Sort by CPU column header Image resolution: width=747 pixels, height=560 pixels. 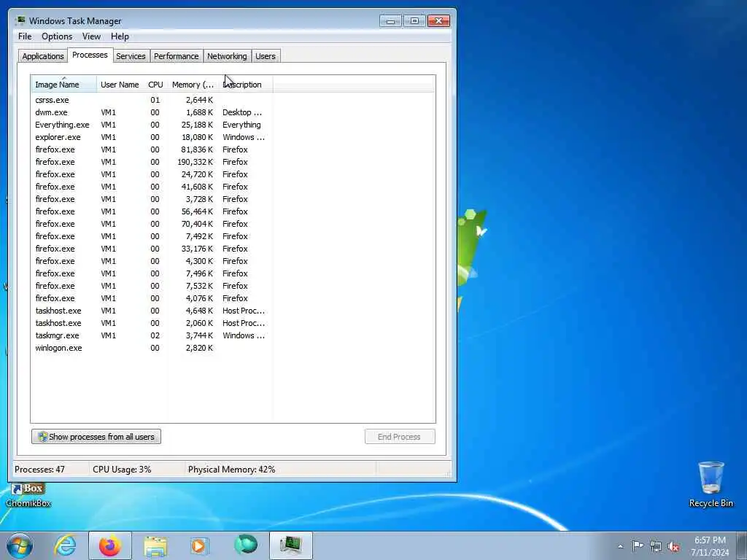pyautogui.click(x=155, y=85)
